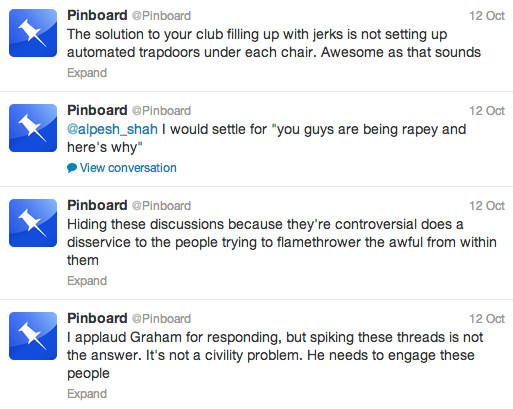The height and width of the screenshot is (409, 513).
Task: Click Pinboard avatar on the 'I applaud Graham' tweet
Action: 33,336
